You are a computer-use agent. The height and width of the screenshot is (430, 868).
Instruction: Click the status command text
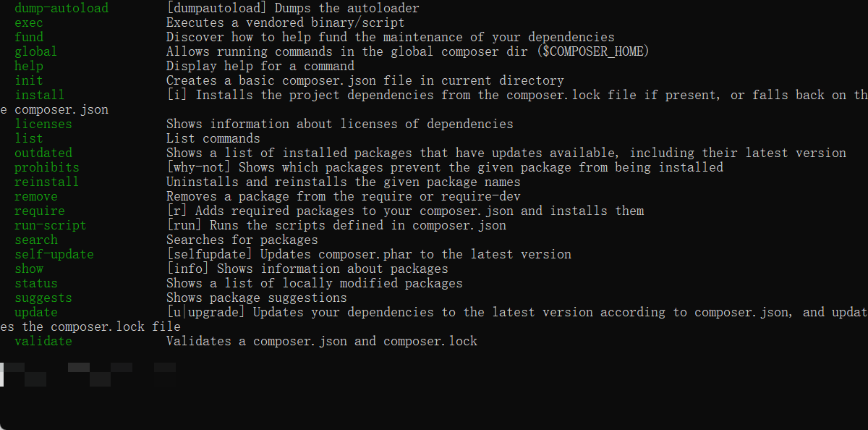point(35,284)
